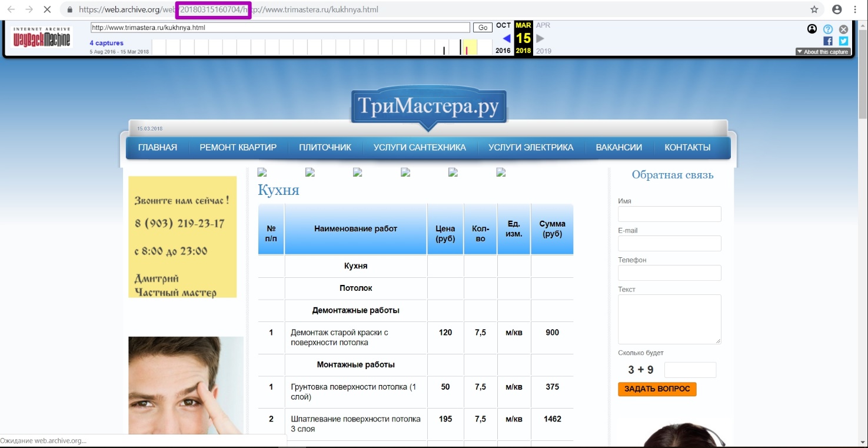The height and width of the screenshot is (448, 868).
Task: Click the man's face photo
Action: click(x=186, y=386)
